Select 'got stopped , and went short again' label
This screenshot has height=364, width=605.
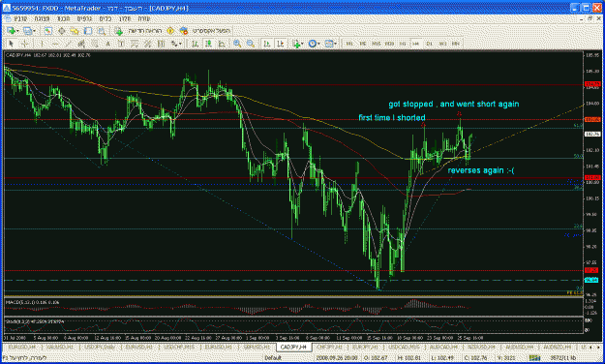coord(454,104)
